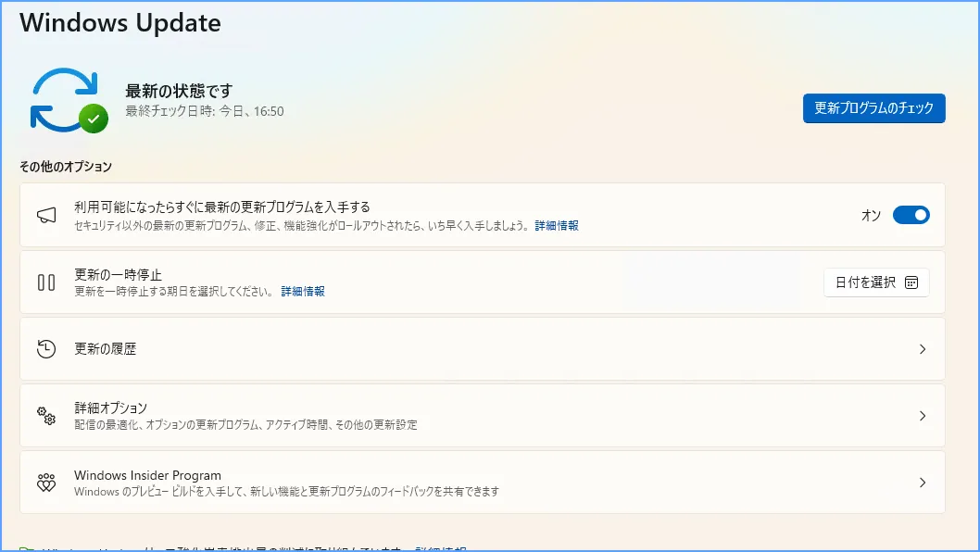Click the 配信の最適化 description under 詳細オプション
Viewport: 980px width, 552px height.
[x=245, y=425]
